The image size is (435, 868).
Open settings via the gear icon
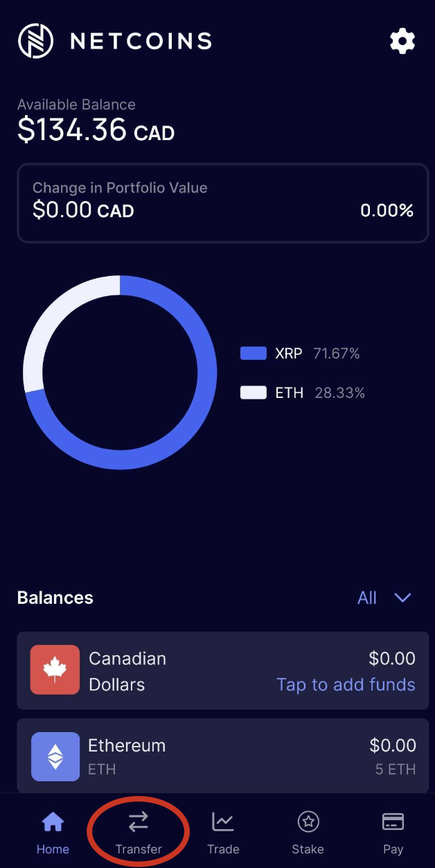click(x=402, y=42)
